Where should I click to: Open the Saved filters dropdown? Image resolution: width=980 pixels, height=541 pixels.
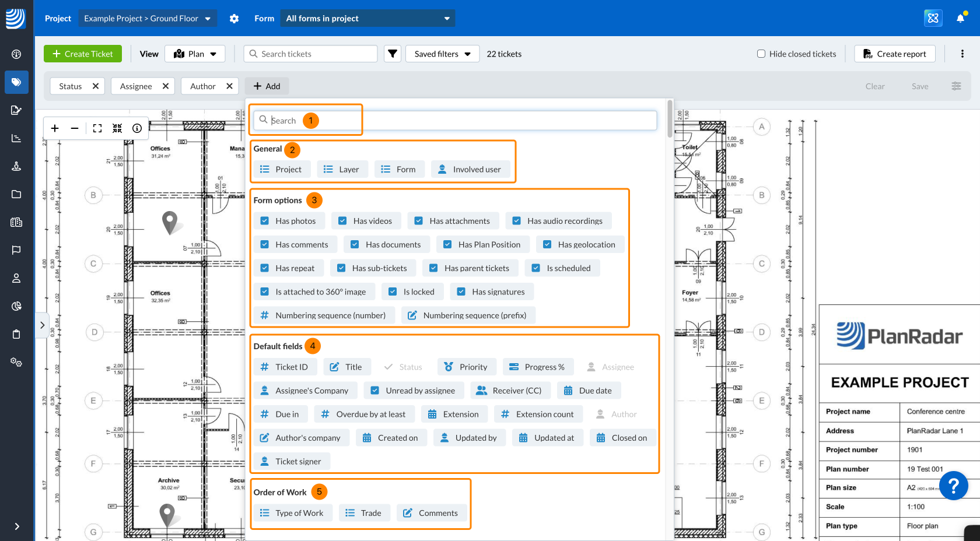[442, 54]
